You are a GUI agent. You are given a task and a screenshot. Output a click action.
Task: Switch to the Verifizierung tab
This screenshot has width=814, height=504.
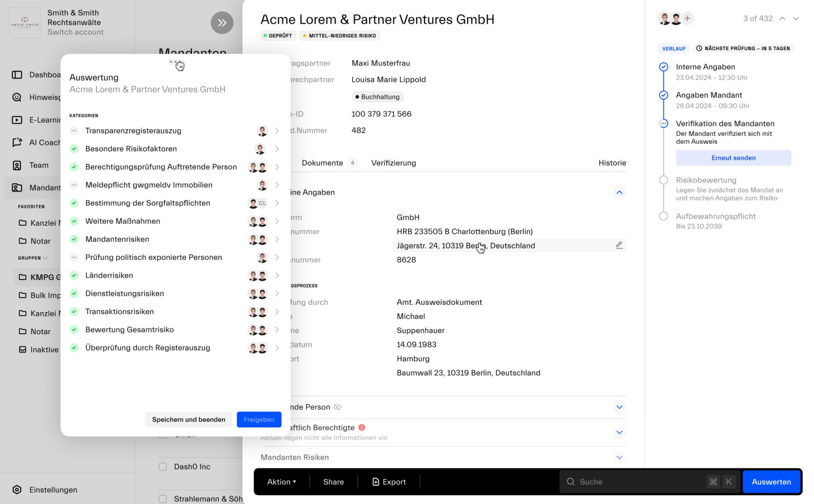(x=394, y=163)
